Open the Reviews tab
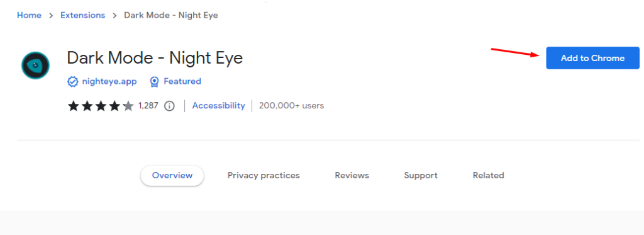The image size is (644, 235). [x=352, y=176]
